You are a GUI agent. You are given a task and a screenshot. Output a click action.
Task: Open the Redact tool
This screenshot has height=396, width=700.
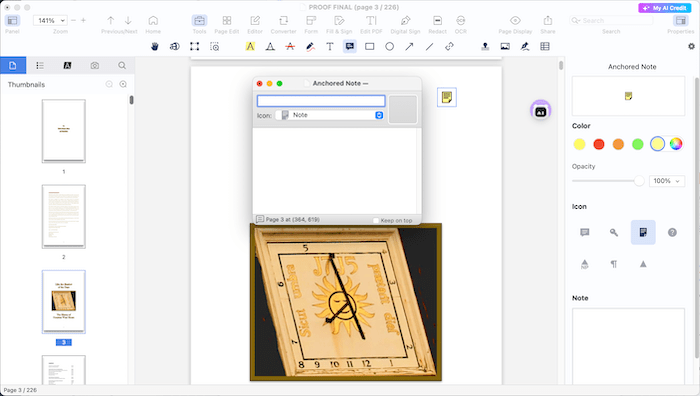point(438,24)
